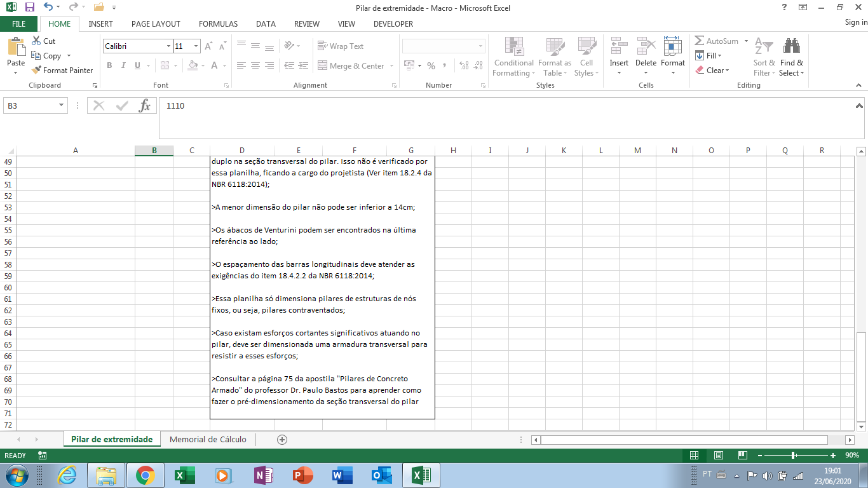Open Cell Styles gallery

(587, 57)
